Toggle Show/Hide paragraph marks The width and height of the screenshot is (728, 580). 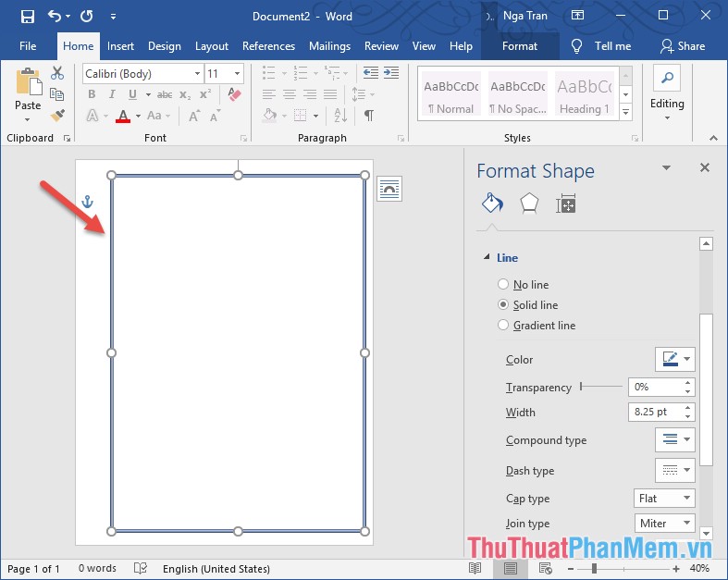(369, 115)
